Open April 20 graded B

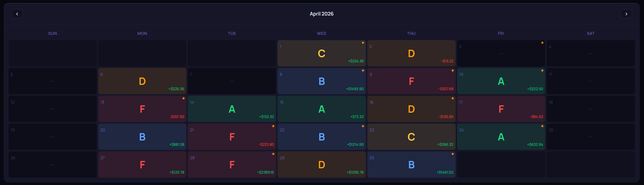click(142, 137)
